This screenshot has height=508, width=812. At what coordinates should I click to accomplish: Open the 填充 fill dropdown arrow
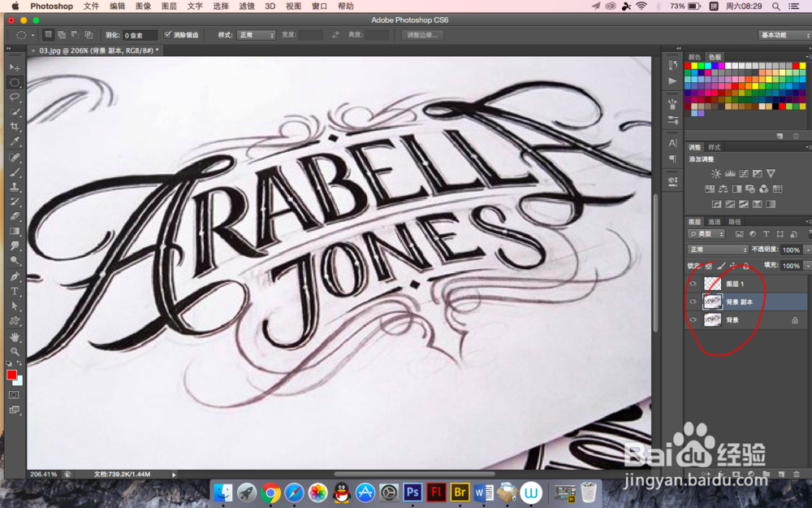tap(807, 266)
